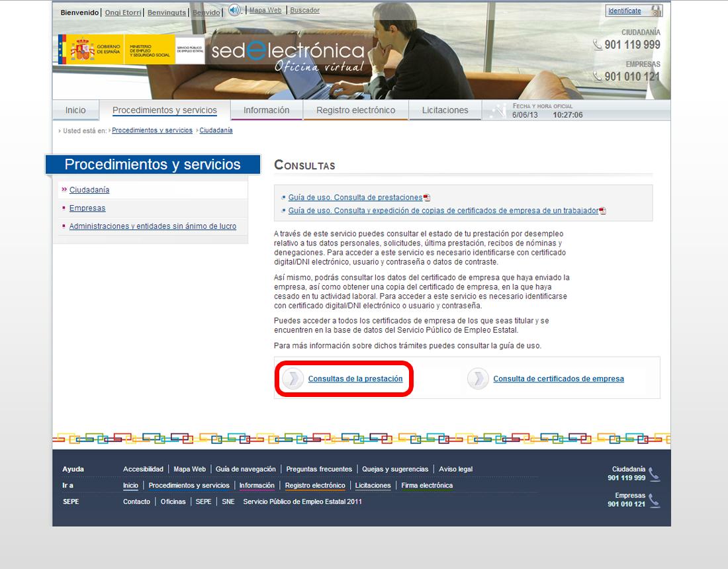The height and width of the screenshot is (569, 728).
Task: Open the Información tab
Action: 266,110
